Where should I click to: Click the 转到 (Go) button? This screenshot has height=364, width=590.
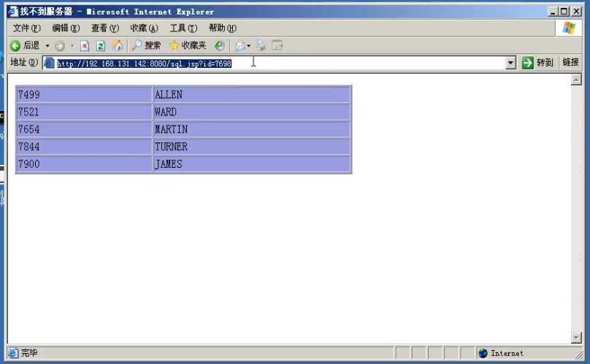[537, 63]
